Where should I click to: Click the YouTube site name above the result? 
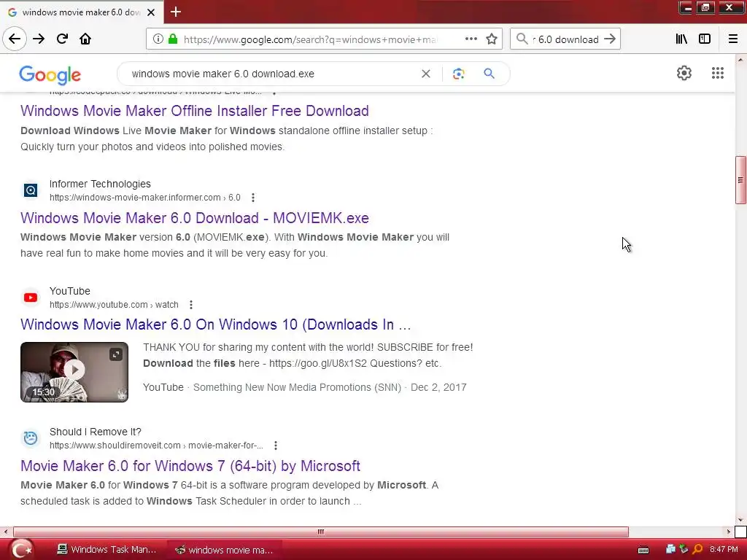click(69, 291)
